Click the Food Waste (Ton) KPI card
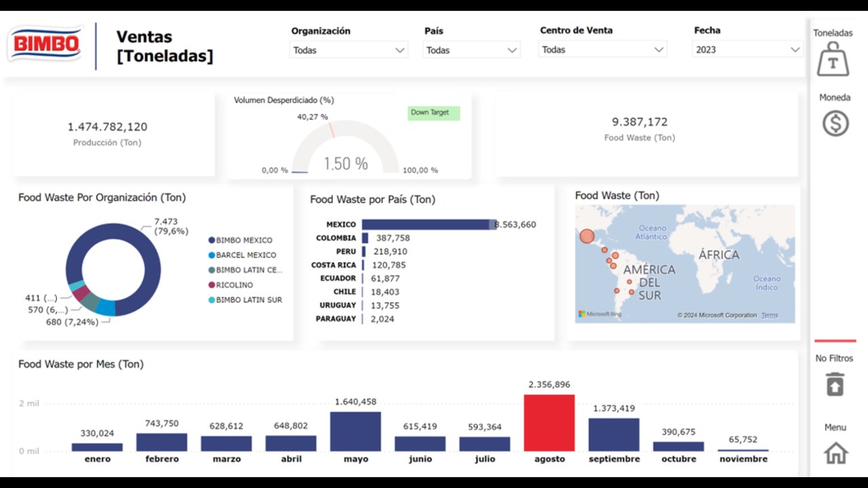The image size is (868, 488). coord(639,129)
